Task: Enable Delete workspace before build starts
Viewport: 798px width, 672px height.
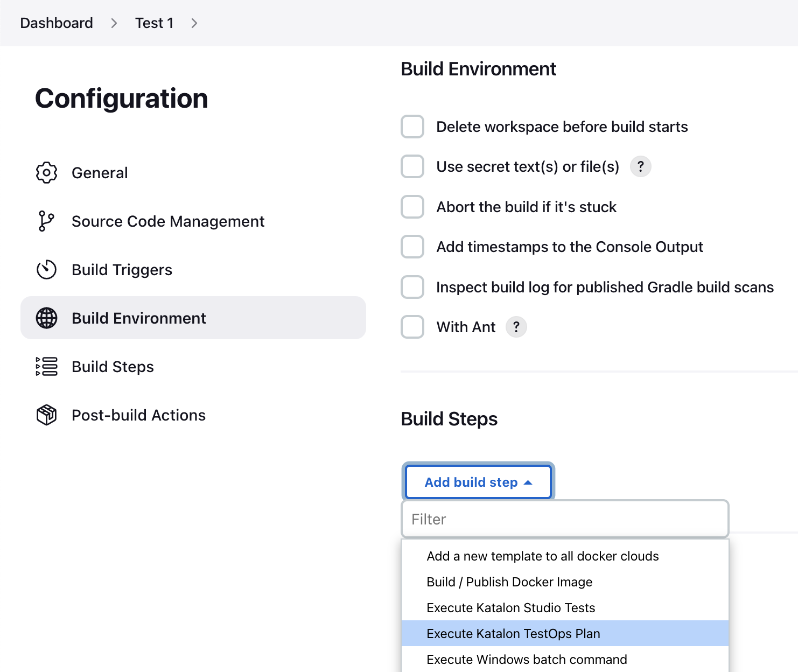Action: pos(412,127)
